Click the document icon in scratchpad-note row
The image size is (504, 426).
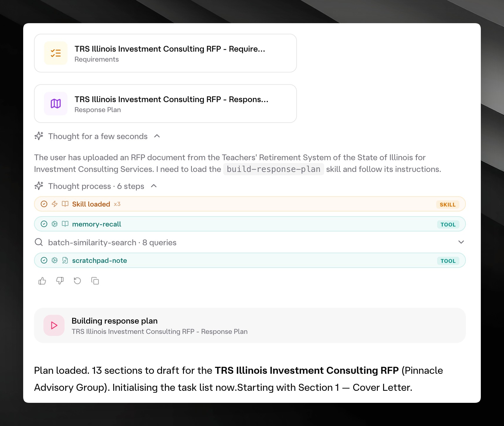coord(65,260)
